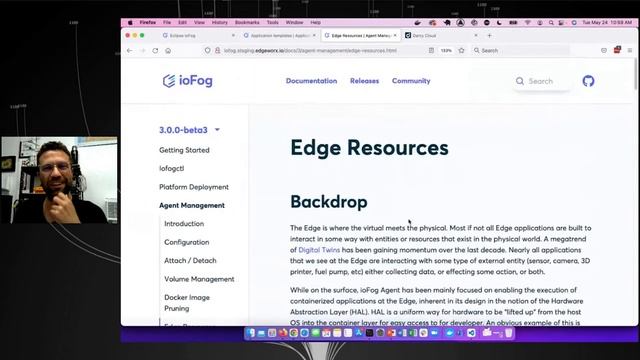Screen dimensions: 640x360
Task: Click the 133% zoom level indicator
Action: tap(446, 51)
